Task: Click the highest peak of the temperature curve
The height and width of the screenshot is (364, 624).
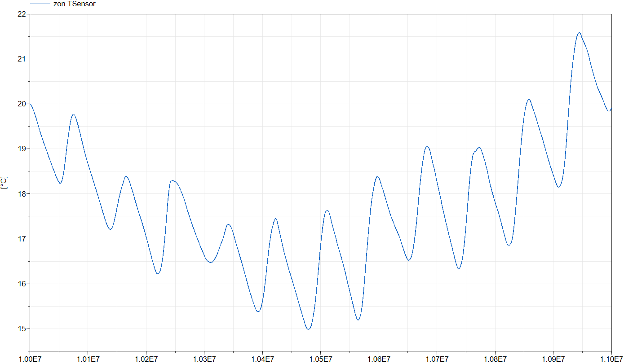Action: click(x=579, y=32)
